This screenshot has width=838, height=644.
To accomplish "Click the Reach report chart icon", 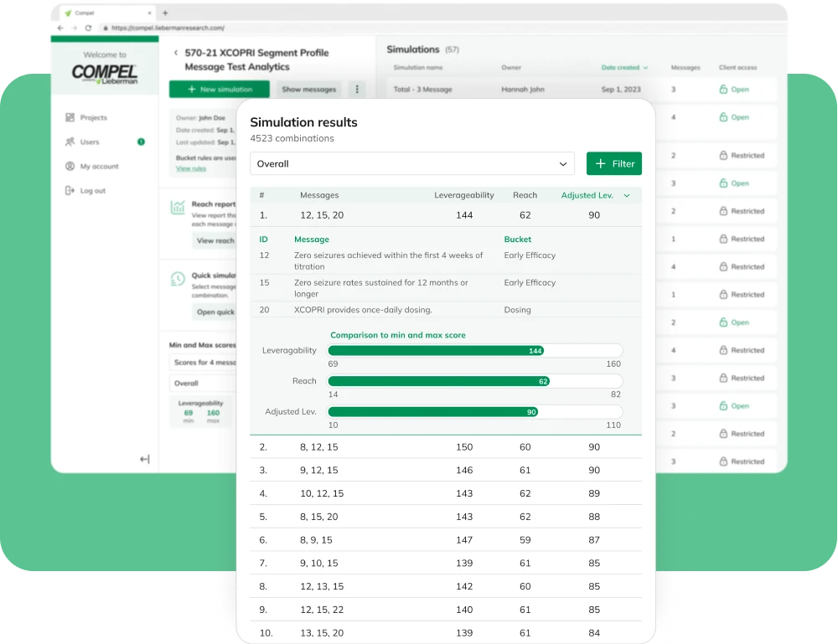I will 178,207.
